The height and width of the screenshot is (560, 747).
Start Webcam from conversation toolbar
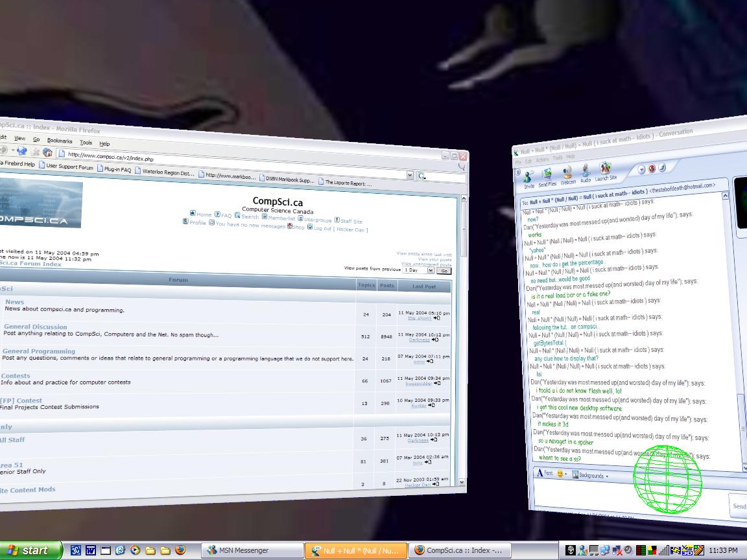tap(567, 173)
